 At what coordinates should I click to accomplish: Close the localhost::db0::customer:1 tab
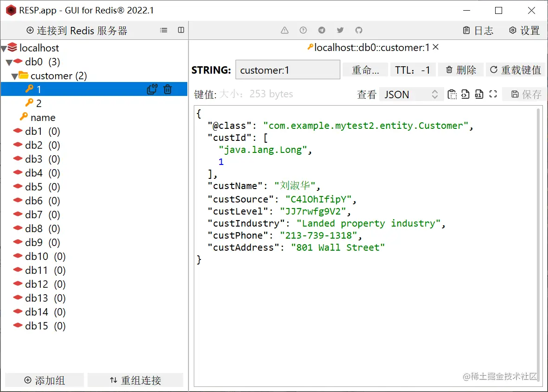tap(435, 47)
